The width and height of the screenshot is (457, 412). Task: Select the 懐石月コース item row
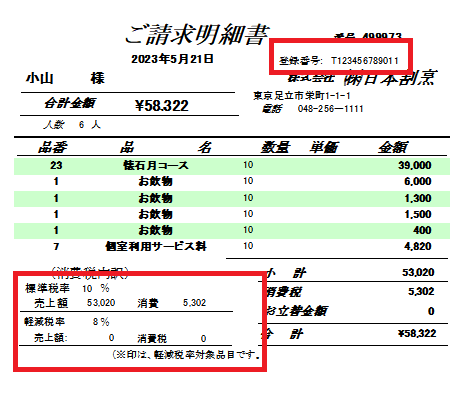pos(232,165)
